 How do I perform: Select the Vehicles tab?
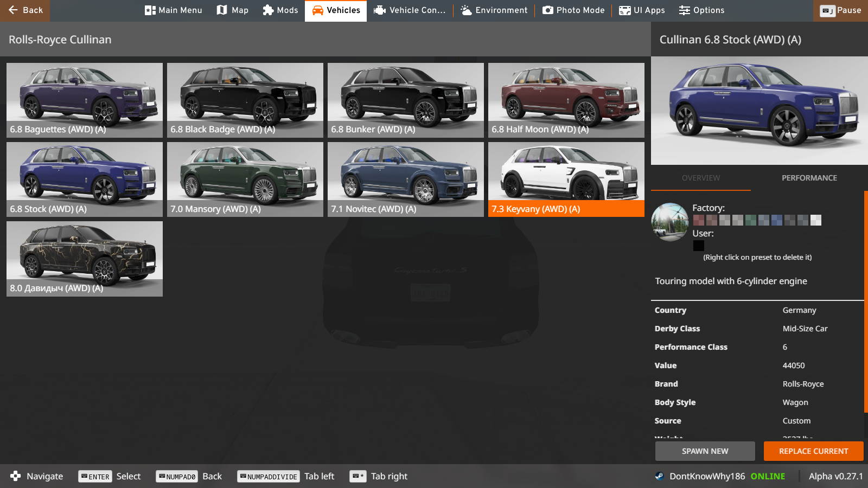tap(336, 11)
